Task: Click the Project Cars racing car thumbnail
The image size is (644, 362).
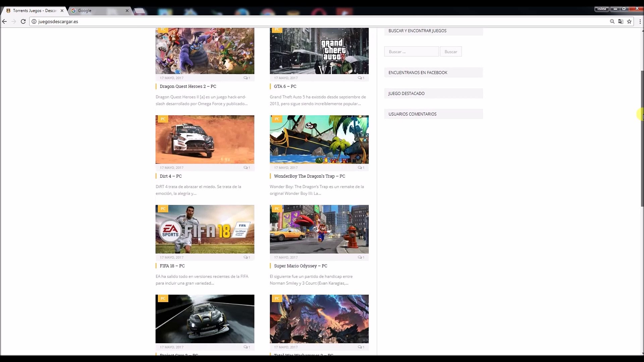Action: point(205,319)
